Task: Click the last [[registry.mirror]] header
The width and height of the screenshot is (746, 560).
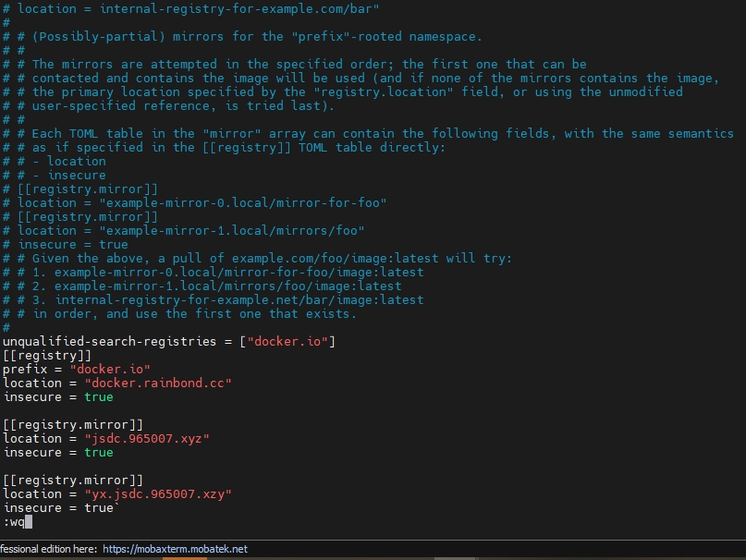Action: 73,480
